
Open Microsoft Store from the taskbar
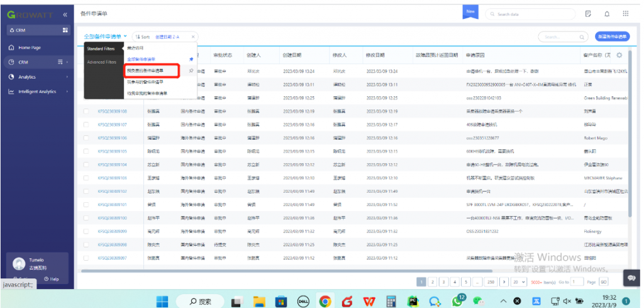pyautogui.click(x=281, y=302)
